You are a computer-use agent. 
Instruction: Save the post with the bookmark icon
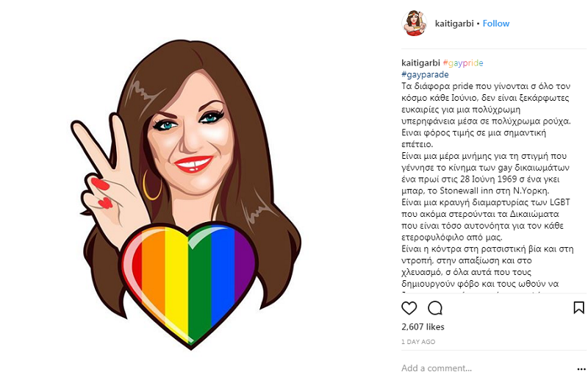(x=578, y=307)
